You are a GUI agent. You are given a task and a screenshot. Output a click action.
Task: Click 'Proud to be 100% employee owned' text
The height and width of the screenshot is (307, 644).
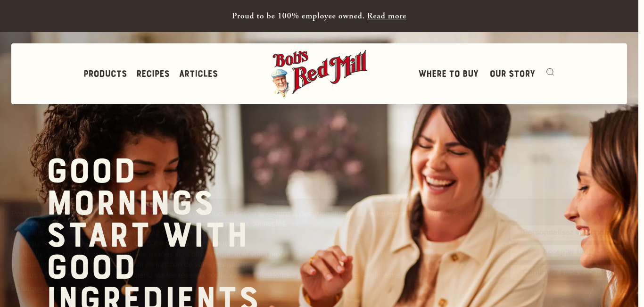click(x=298, y=16)
